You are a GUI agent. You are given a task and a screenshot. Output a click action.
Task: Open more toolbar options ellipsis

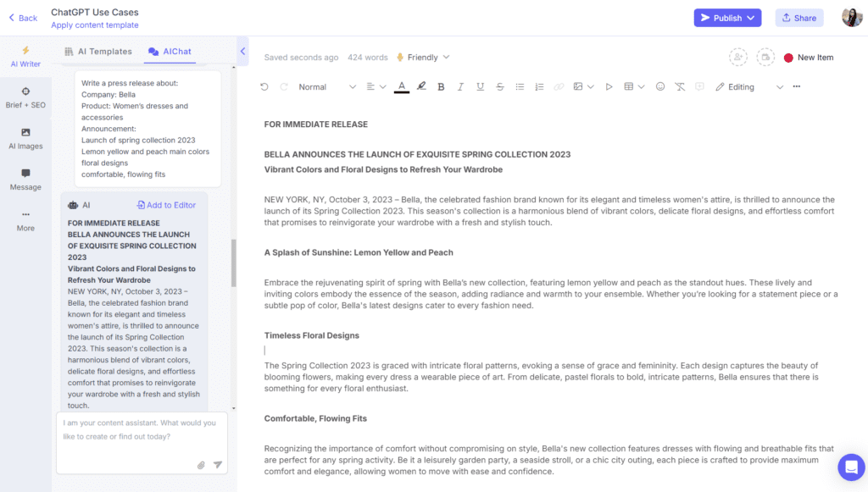tap(797, 86)
